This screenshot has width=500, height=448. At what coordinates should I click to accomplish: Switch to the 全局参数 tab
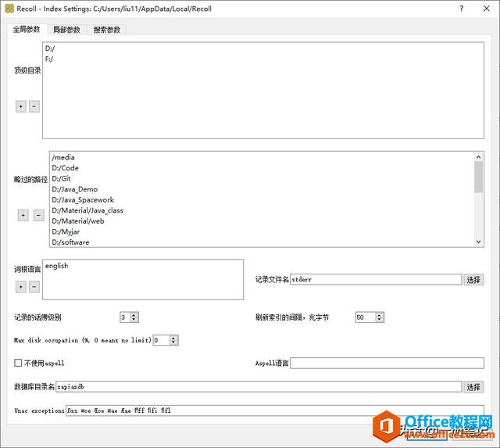click(x=27, y=30)
